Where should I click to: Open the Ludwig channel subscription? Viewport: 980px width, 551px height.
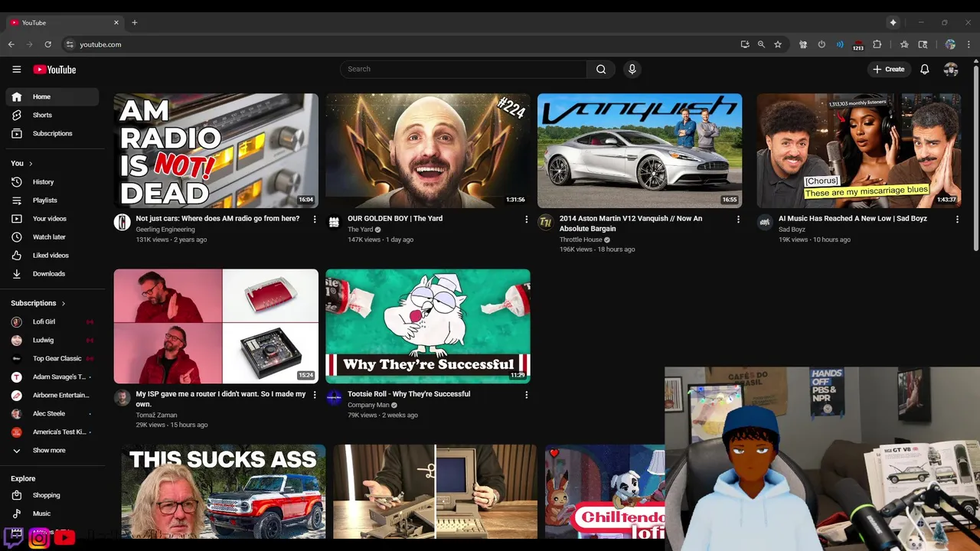coord(52,341)
